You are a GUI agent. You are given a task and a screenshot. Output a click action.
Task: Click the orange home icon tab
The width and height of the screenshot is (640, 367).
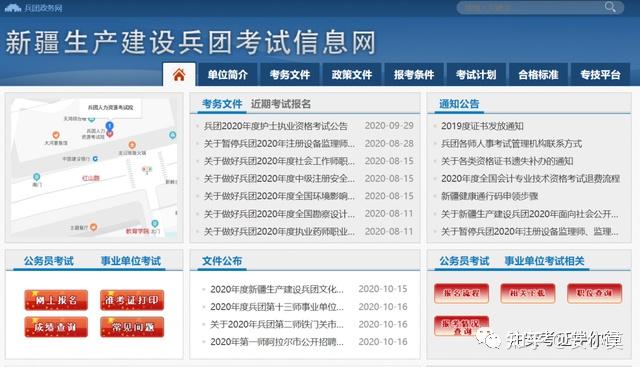point(179,75)
